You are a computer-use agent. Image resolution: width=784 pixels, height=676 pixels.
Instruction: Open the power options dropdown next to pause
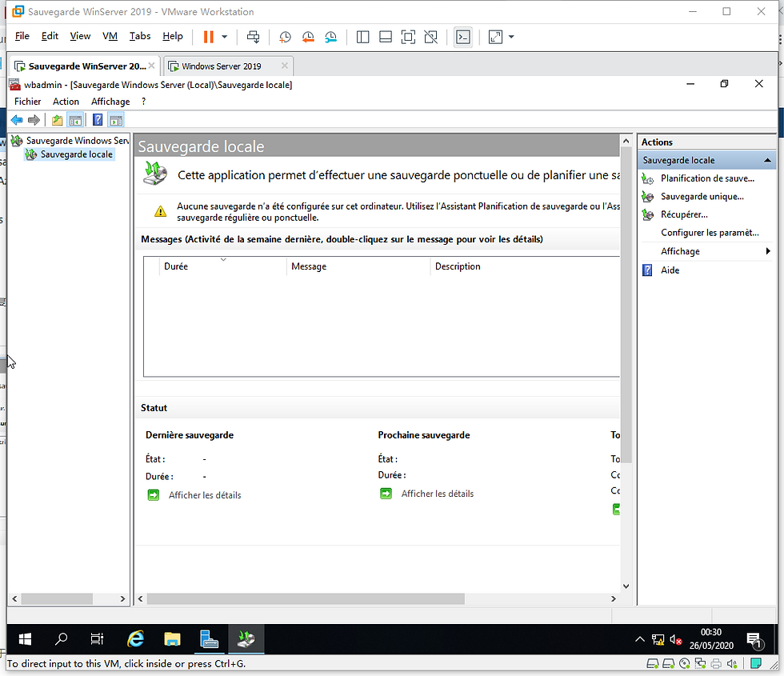tap(225, 37)
